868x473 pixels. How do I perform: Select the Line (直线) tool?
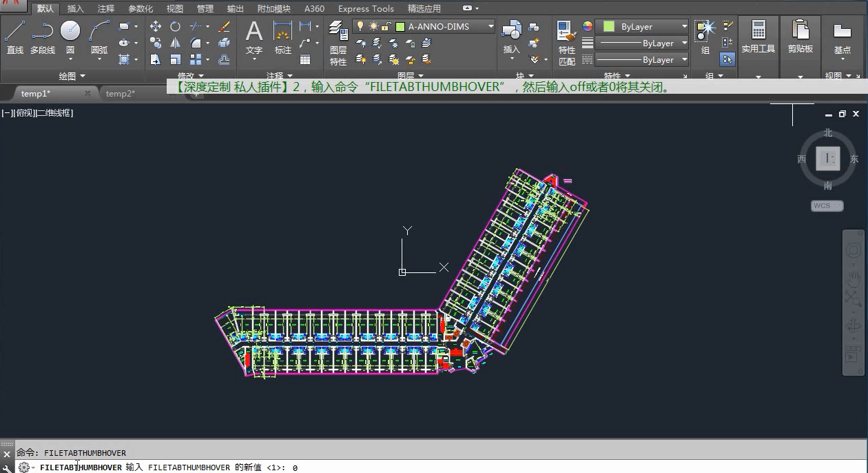(x=15, y=37)
